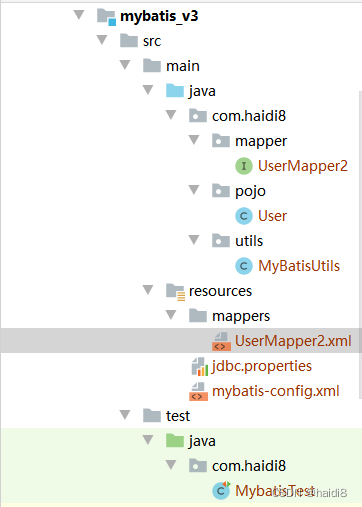Viewport: 362px width, 507px height.
Task: Click the mybatis-config.xml file icon
Action: pyautogui.click(x=198, y=391)
